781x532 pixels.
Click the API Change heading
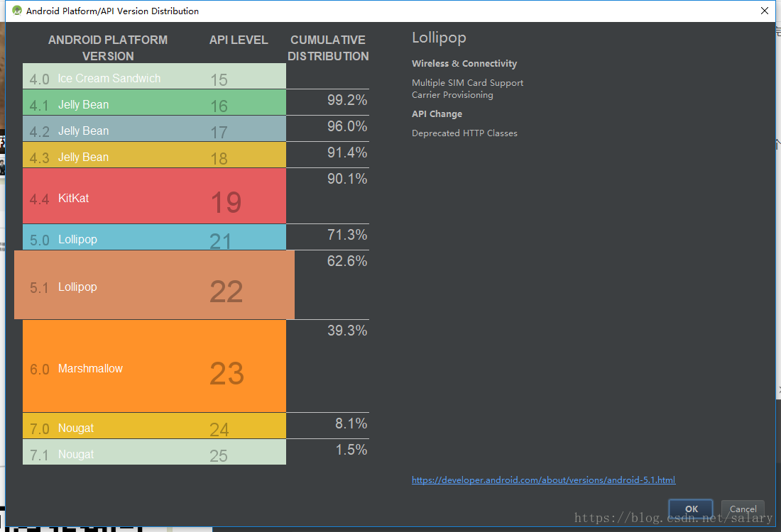(437, 114)
